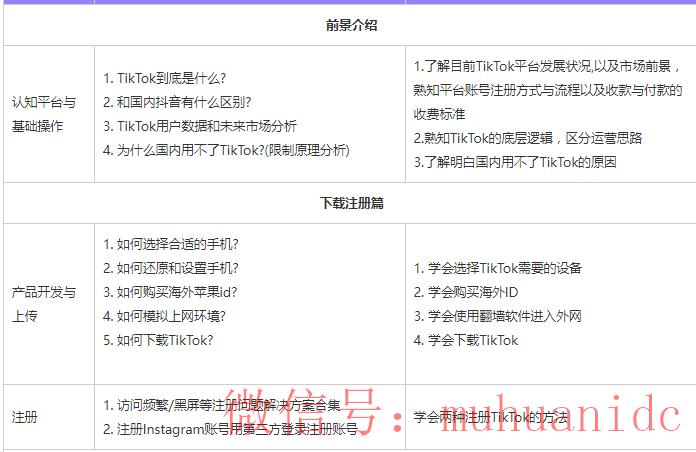Select 1.了解目前TikTok平台发展状况 text
The width and height of the screenshot is (696, 452).
pyautogui.click(x=547, y=67)
